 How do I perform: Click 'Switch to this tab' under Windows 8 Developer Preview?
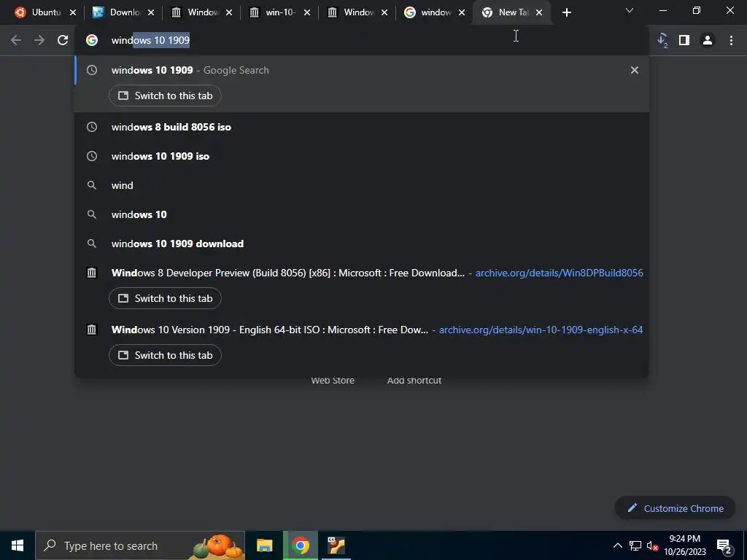(165, 298)
